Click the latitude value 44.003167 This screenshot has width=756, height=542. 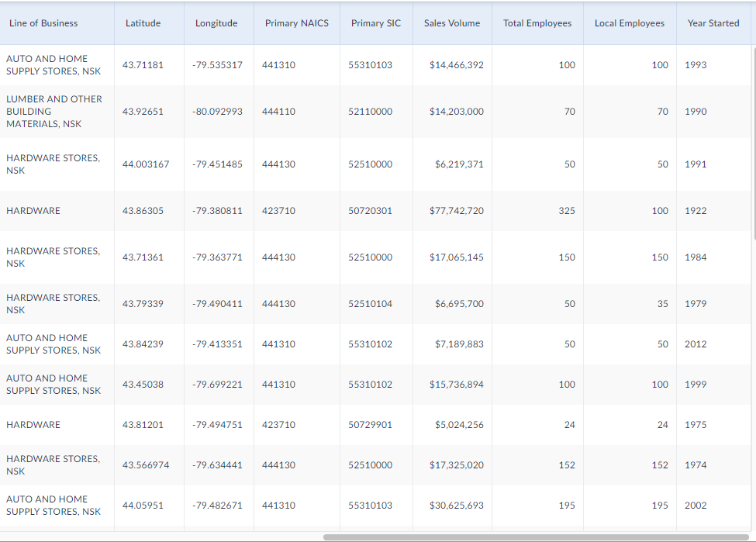(146, 164)
